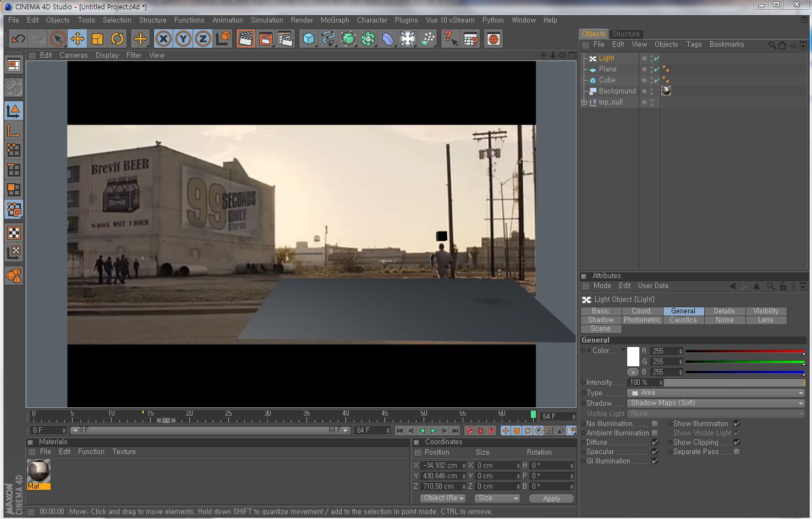This screenshot has height=519, width=812.
Task: Open the particle emitter icon
Action: point(427,39)
